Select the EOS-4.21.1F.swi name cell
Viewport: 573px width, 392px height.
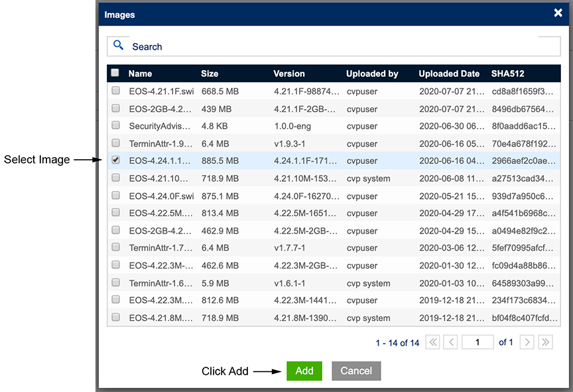161,92
